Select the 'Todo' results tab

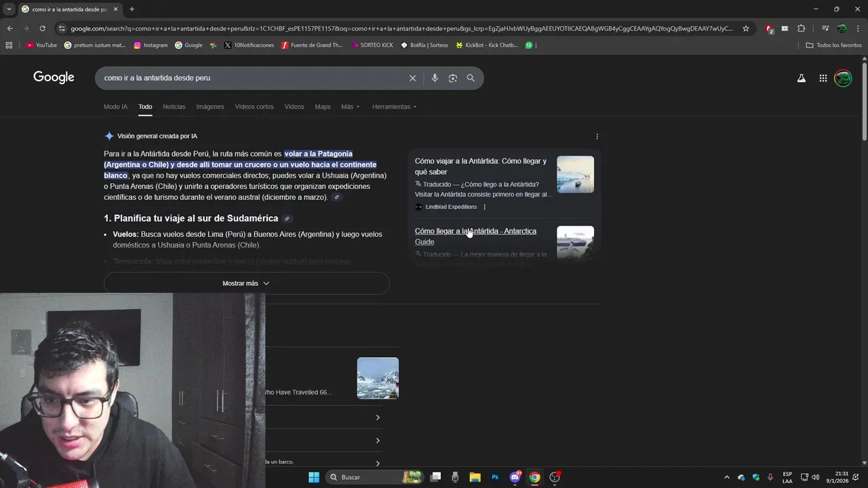pyautogui.click(x=145, y=106)
